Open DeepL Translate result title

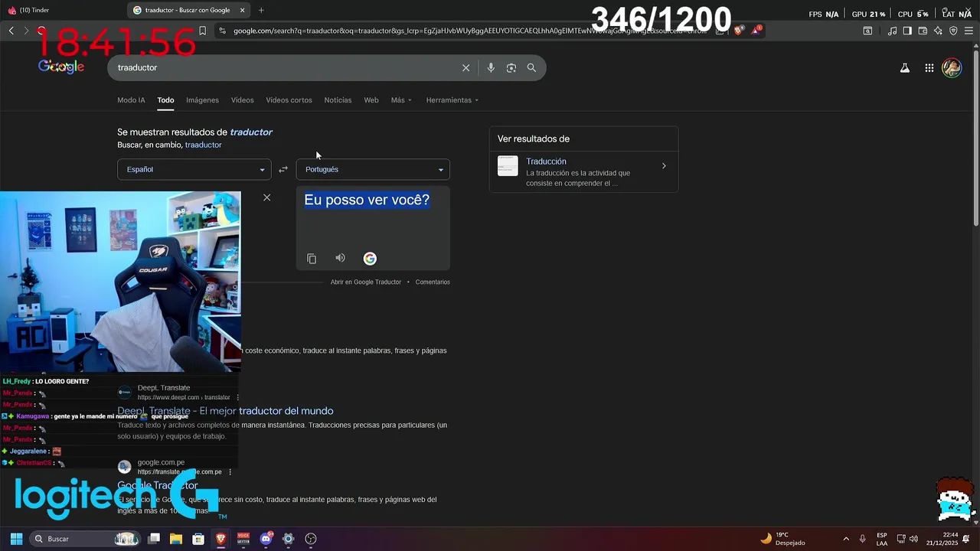tap(225, 411)
